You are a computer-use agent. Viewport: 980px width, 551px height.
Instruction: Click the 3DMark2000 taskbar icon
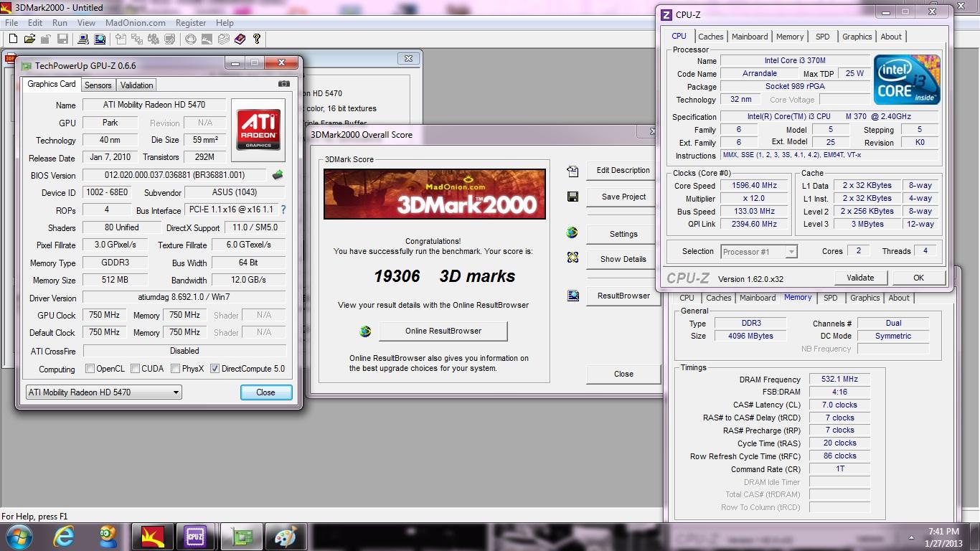click(152, 536)
